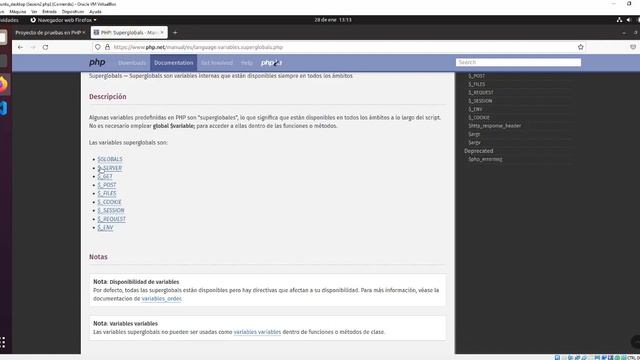Click the php logo in site header
Viewport: 640px width, 360px height.
pos(97,62)
